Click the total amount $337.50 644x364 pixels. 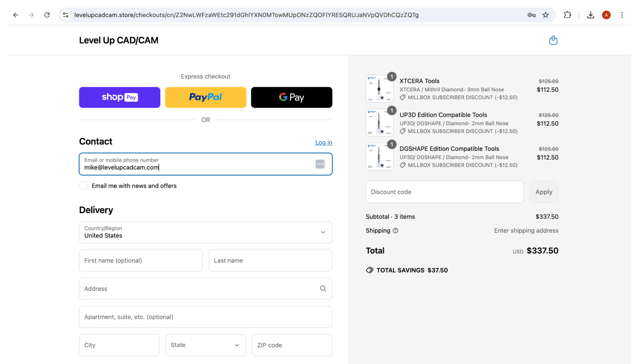pyautogui.click(x=543, y=251)
